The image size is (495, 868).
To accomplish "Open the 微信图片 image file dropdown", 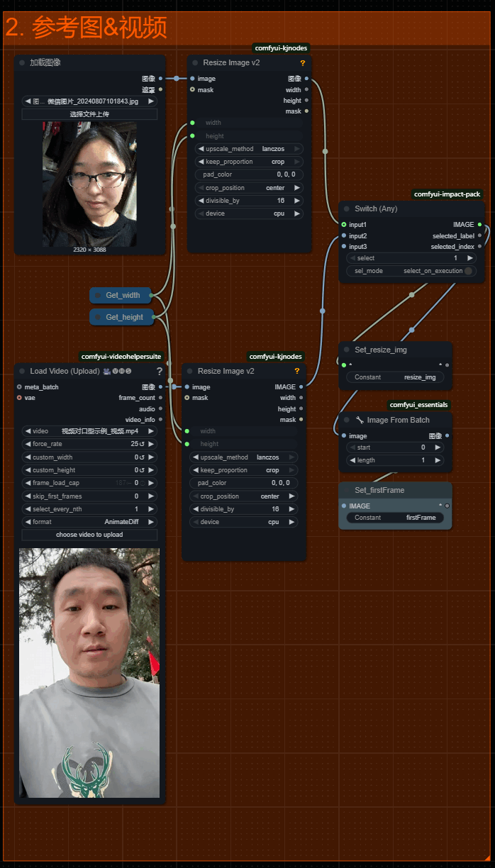I will coord(89,101).
